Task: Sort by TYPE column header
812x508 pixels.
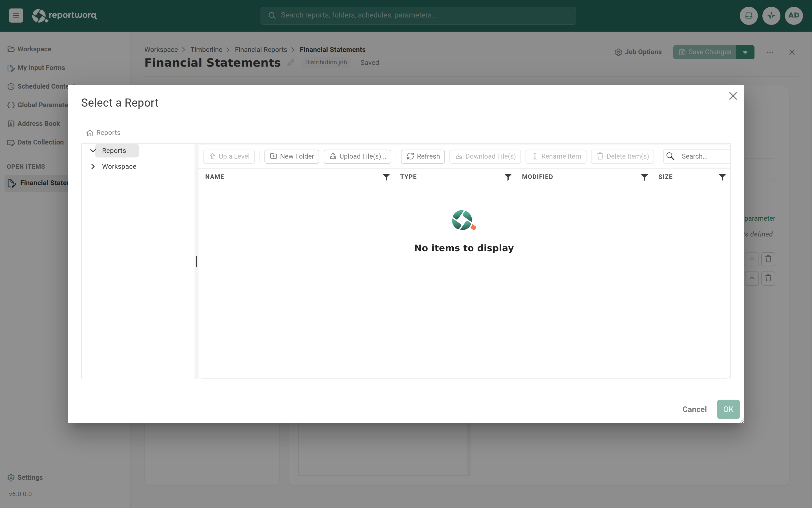Action: coord(408,177)
